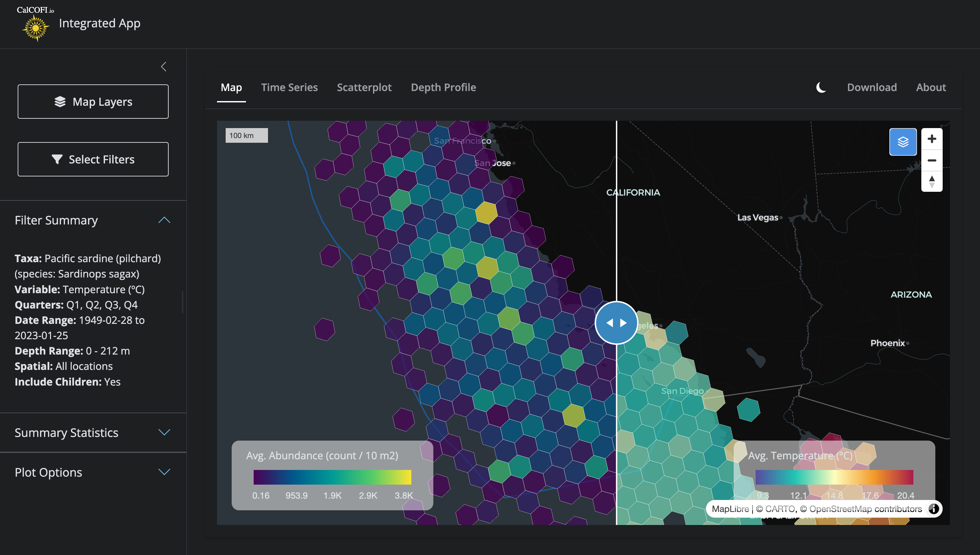Click the Map Layers button
Screen dimensions: 980x555
click(93, 101)
